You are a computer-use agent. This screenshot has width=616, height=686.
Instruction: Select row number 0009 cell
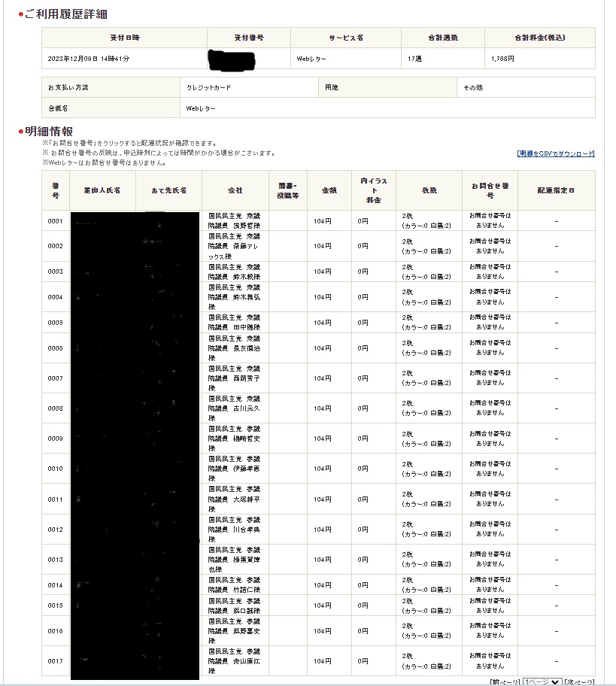(x=56, y=439)
